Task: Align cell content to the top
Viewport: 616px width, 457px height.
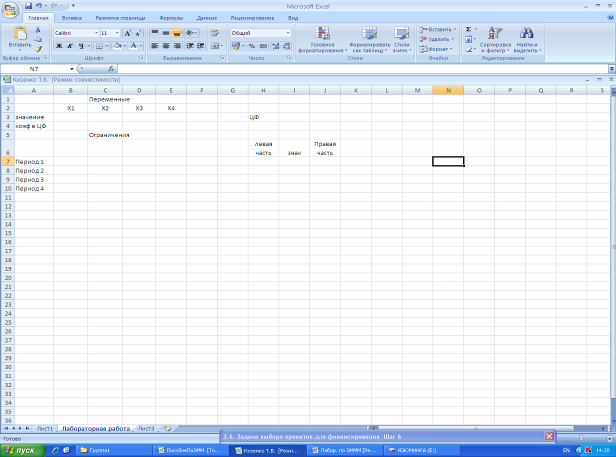Action: tap(155, 33)
